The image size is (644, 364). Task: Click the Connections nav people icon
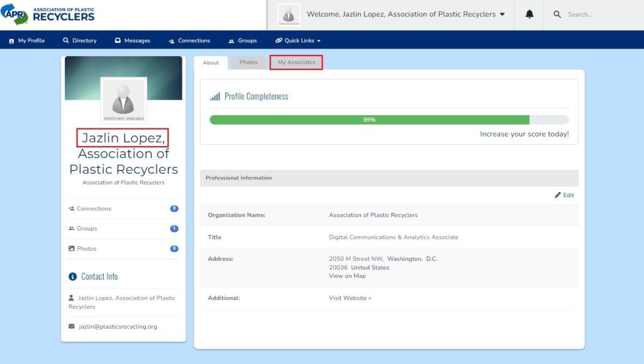click(x=171, y=41)
